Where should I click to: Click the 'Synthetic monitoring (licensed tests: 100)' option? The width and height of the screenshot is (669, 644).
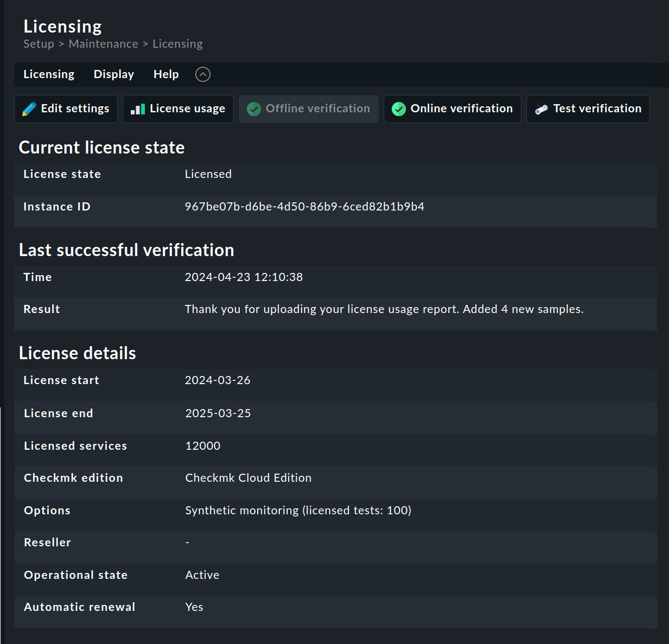(x=298, y=511)
